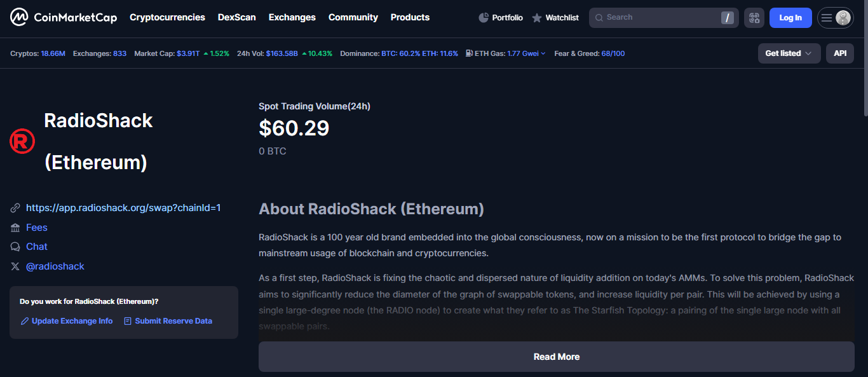Click the X (Twitter) icon beside @radioshack
Screen dimensions: 868x377
click(15, 266)
